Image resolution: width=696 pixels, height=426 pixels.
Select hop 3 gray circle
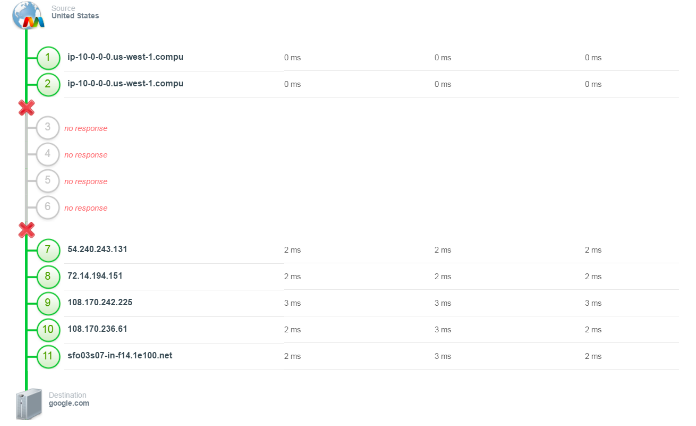(47, 127)
